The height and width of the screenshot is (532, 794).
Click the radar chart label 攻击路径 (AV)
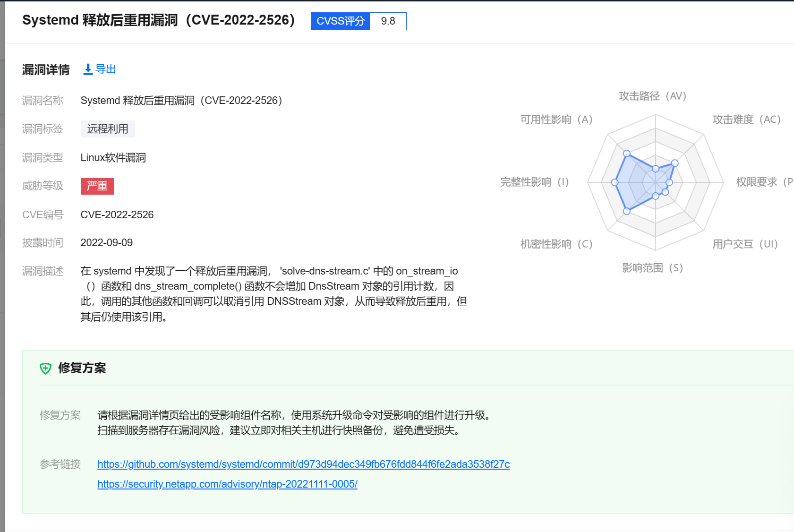[x=652, y=96]
